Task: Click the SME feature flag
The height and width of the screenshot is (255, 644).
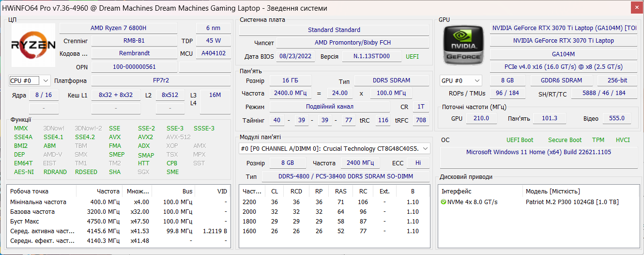Action: (x=172, y=172)
